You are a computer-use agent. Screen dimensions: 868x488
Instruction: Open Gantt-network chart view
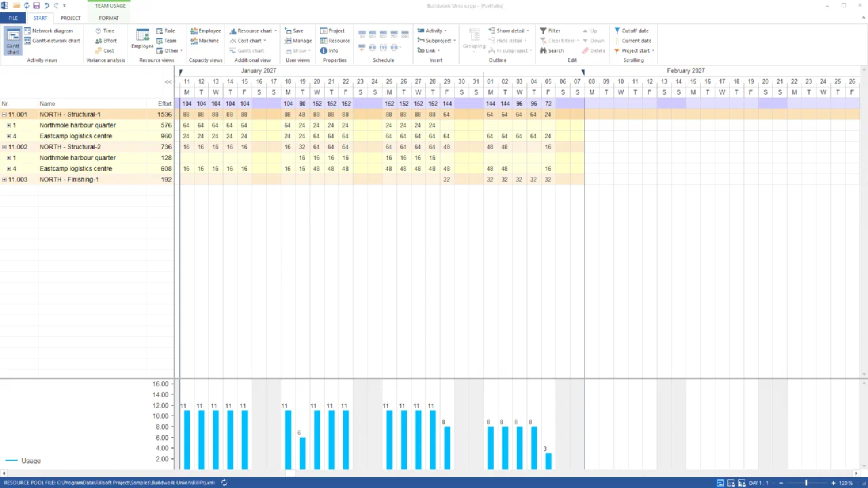[52, 41]
